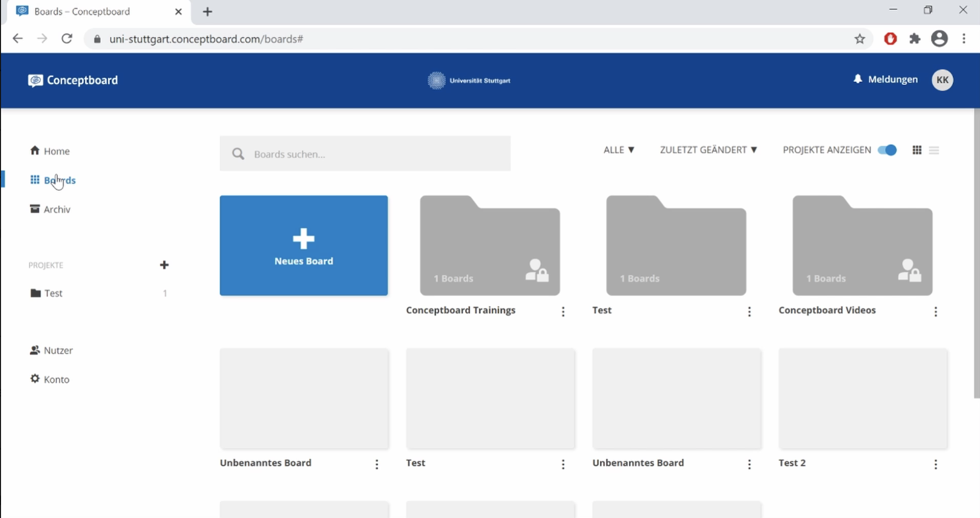Click the Test 2 board title
Image resolution: width=980 pixels, height=518 pixels.
pos(792,463)
